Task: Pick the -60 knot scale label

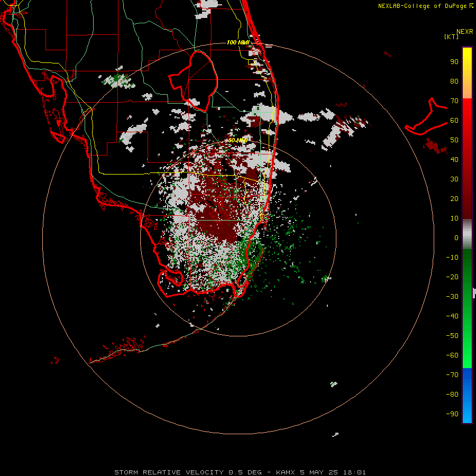Action: (452, 355)
